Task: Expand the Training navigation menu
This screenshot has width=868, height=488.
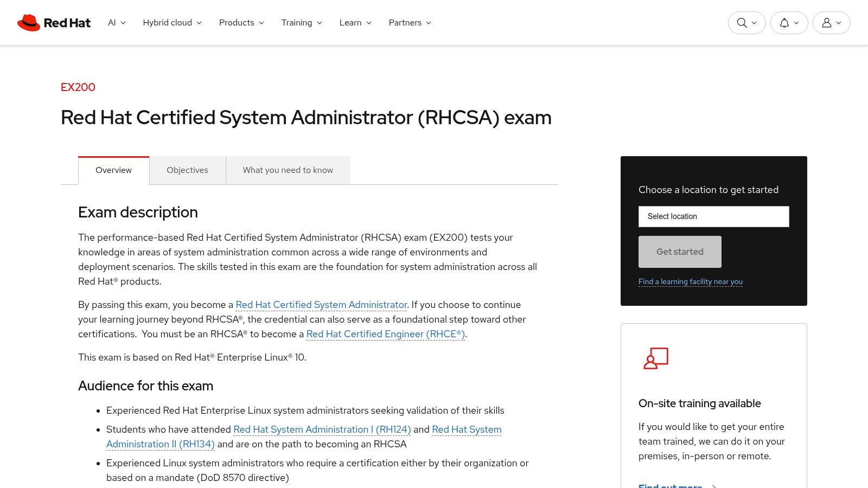Action: pos(302,23)
